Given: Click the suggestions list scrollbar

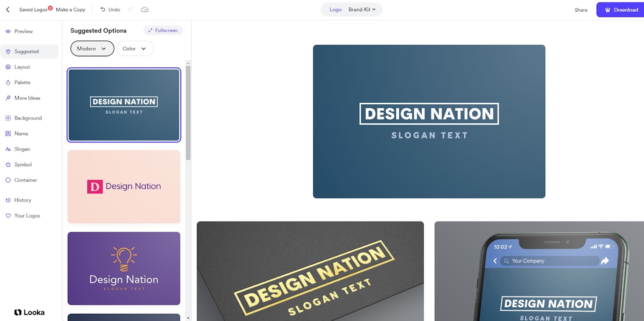Looking at the screenshot, I should click(188, 113).
